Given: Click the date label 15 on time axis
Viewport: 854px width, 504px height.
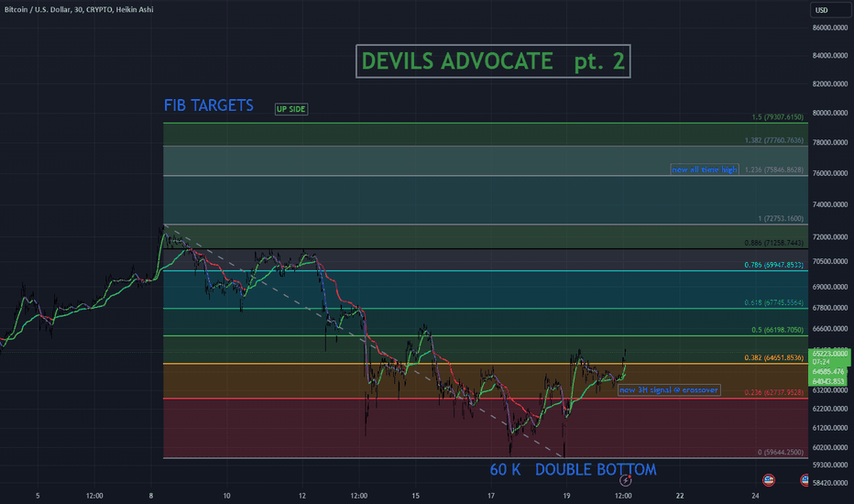Looking at the screenshot, I should pos(416,496).
